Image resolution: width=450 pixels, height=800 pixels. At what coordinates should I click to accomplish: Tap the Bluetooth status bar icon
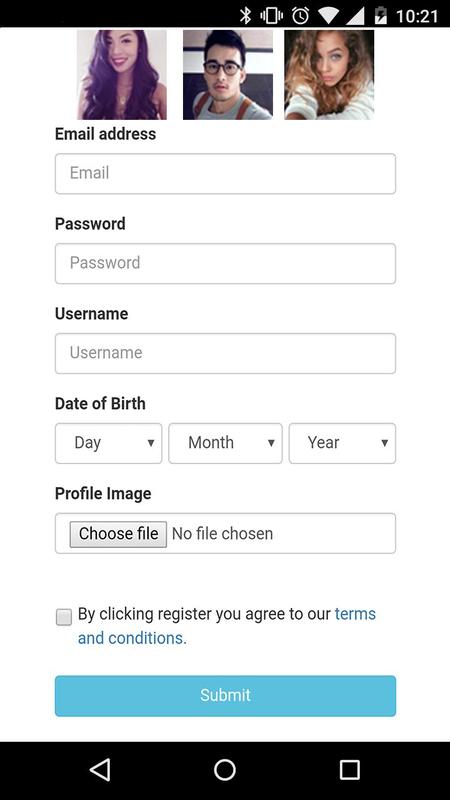point(246,15)
